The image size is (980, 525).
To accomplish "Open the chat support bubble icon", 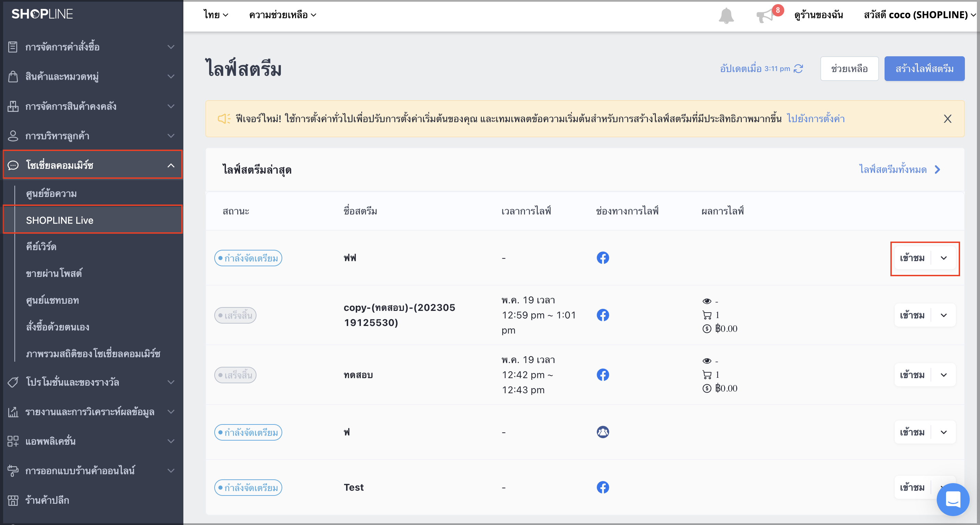I will (x=953, y=499).
